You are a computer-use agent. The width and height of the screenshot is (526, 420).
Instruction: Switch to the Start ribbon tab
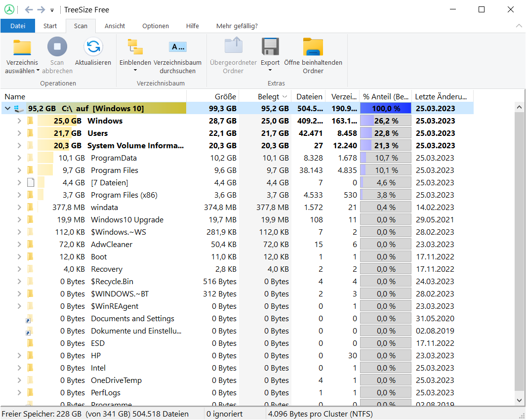(50, 26)
